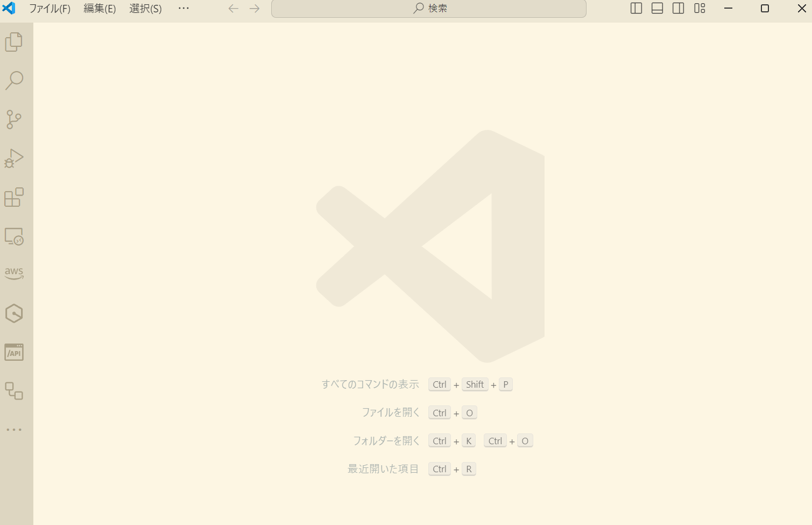
Task: Open the Search view in activity bar
Action: (x=14, y=81)
